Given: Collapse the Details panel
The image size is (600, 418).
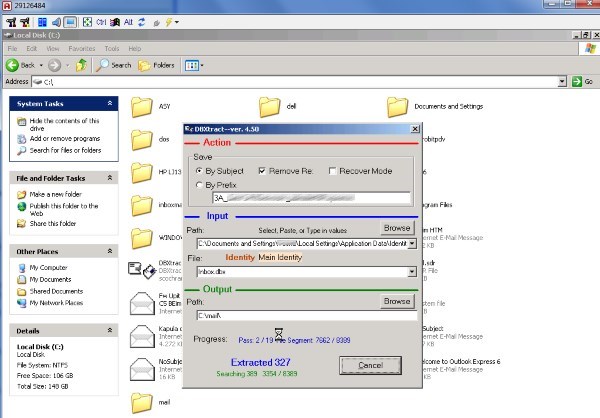Looking at the screenshot, I should tap(110, 330).
